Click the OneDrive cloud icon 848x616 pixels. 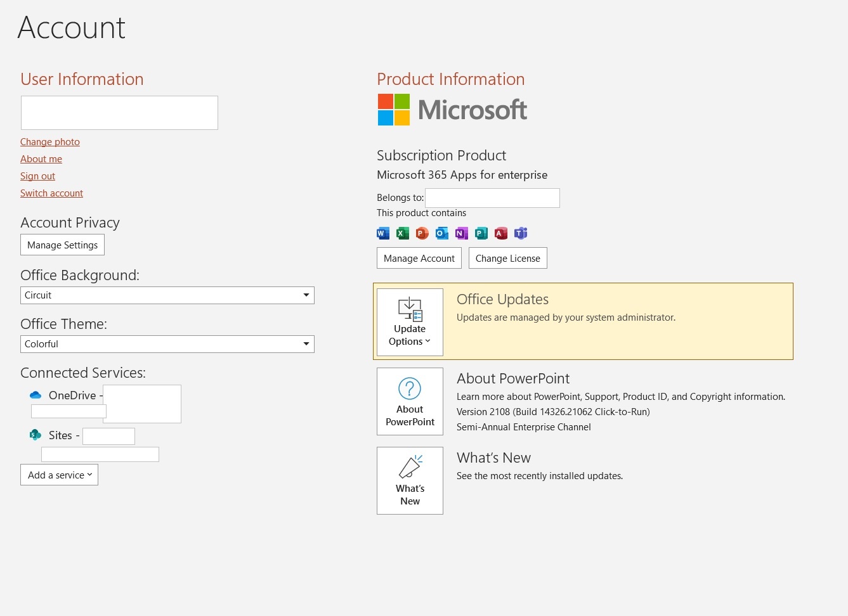tap(36, 395)
